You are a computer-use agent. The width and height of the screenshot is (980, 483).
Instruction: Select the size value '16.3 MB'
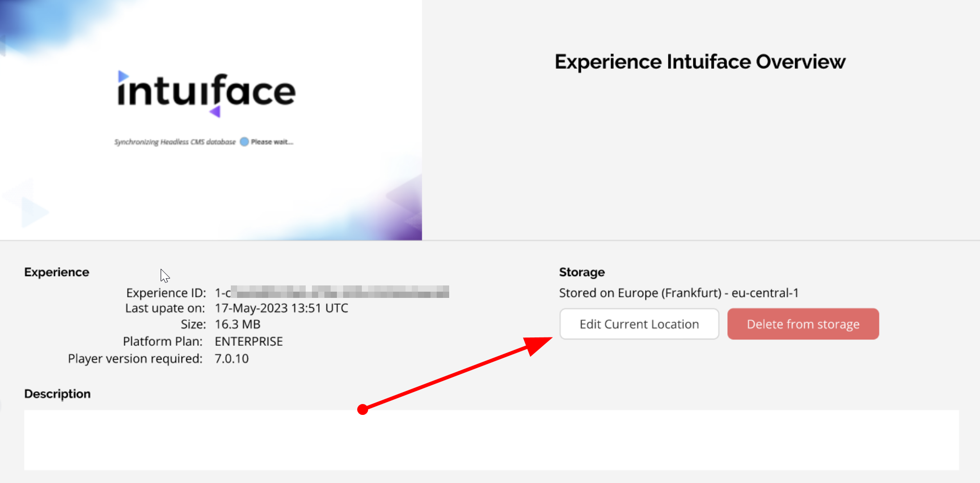click(238, 324)
